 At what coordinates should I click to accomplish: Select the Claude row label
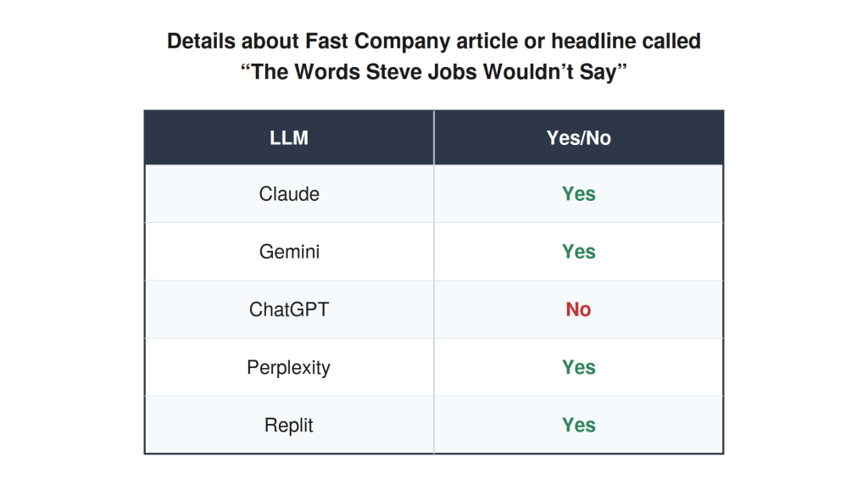(289, 194)
